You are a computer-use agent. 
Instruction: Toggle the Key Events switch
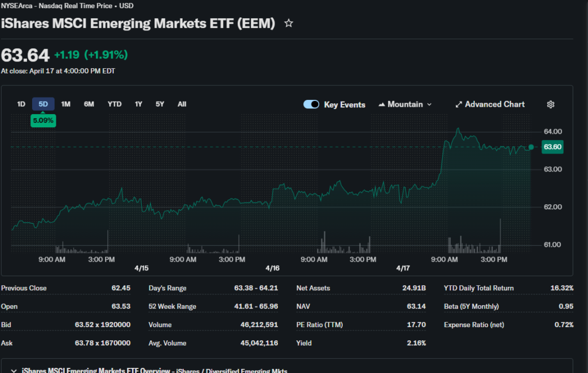click(x=311, y=104)
